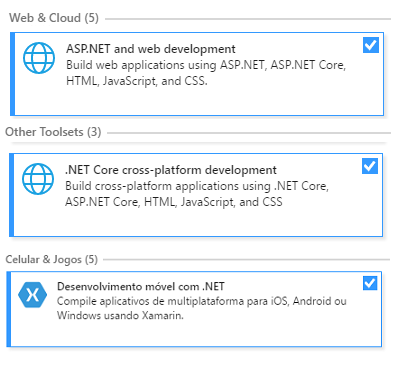This screenshot has width=410, height=367.
Task: Uncheck ASP.NET and web development workload
Action: tap(371, 45)
